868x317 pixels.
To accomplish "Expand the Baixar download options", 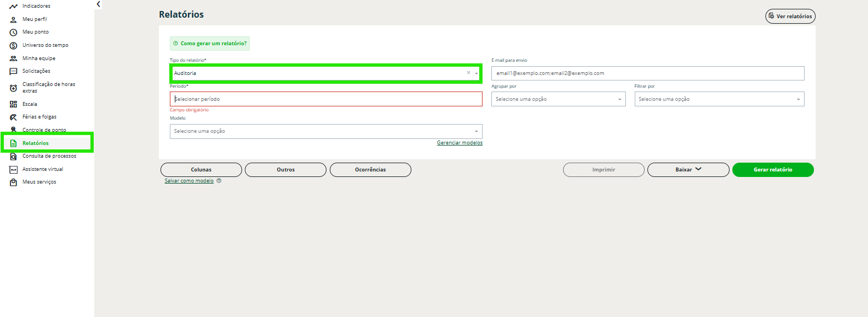I will pos(688,170).
